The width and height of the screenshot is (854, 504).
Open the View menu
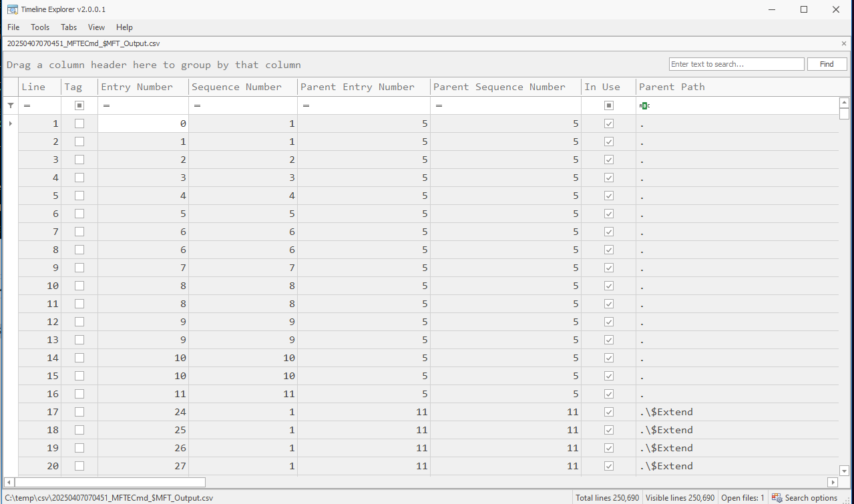coord(96,27)
